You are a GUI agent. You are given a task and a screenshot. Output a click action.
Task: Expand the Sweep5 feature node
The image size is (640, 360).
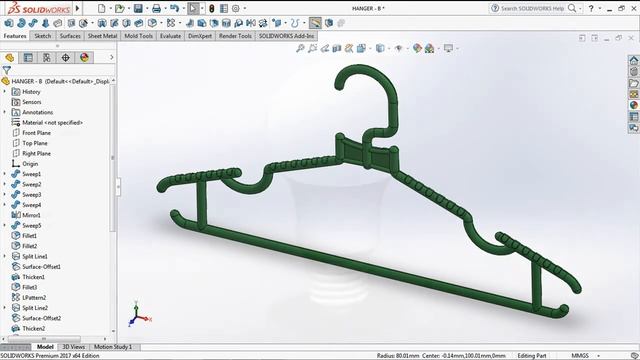[x=5, y=225]
